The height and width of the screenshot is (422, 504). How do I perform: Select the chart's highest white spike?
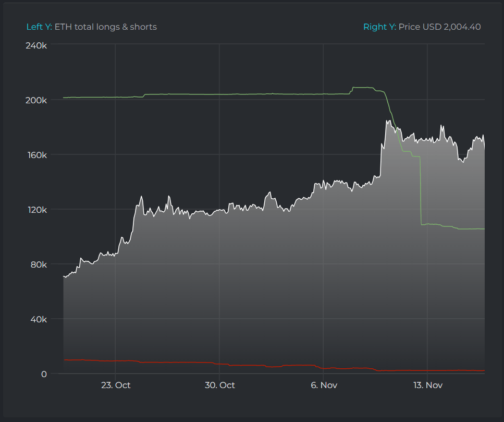[387, 120]
